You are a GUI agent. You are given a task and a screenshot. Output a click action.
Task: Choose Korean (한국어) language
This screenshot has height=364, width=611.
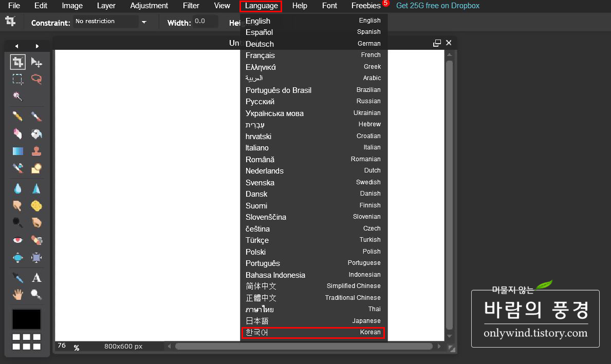point(313,332)
